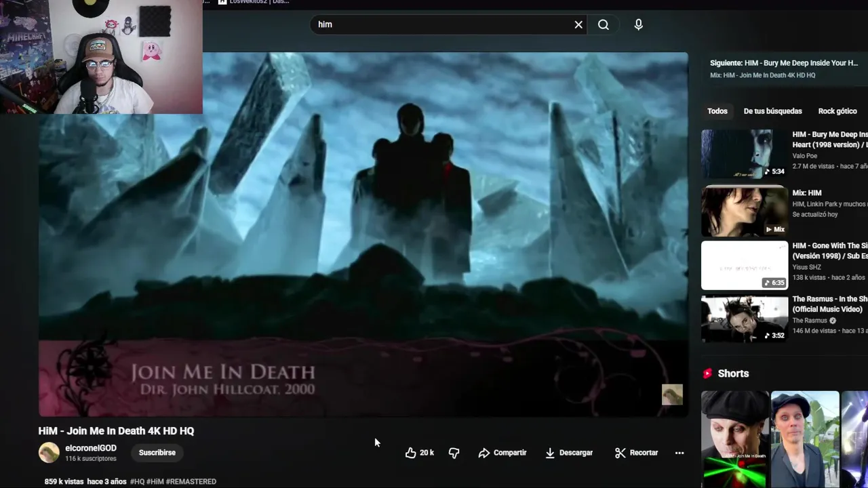
Task: Click the magnifying glass search icon
Action: (604, 24)
